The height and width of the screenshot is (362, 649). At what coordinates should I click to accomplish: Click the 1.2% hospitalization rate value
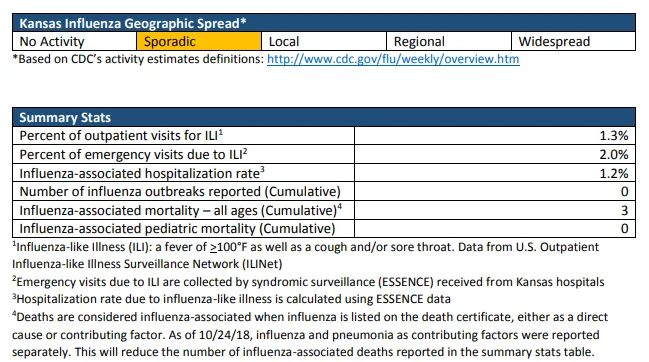coord(614,174)
